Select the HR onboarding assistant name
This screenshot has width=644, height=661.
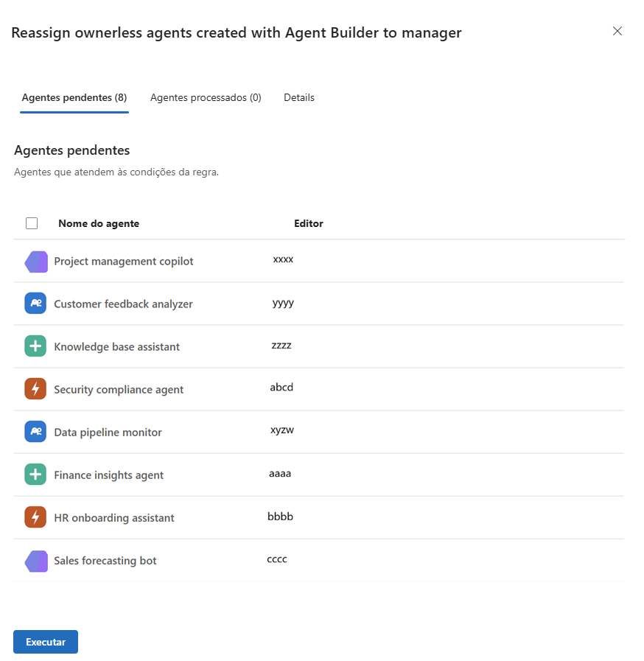113,517
